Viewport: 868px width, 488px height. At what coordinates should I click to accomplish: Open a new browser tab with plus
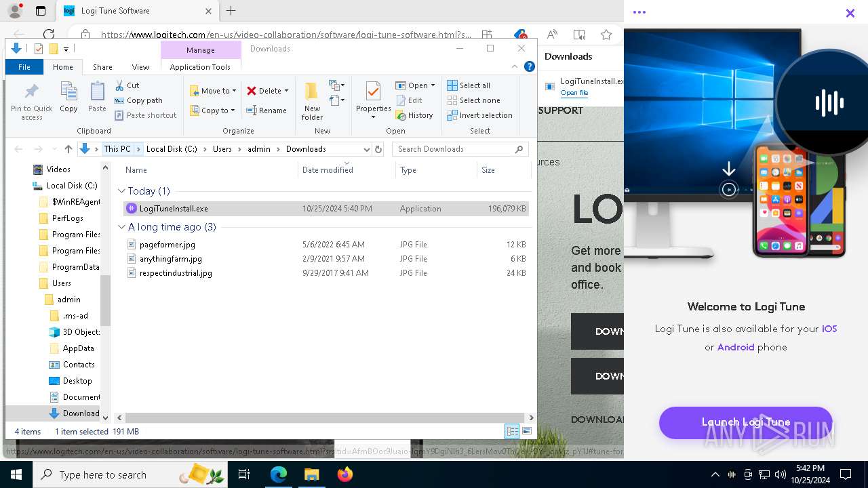231,11
